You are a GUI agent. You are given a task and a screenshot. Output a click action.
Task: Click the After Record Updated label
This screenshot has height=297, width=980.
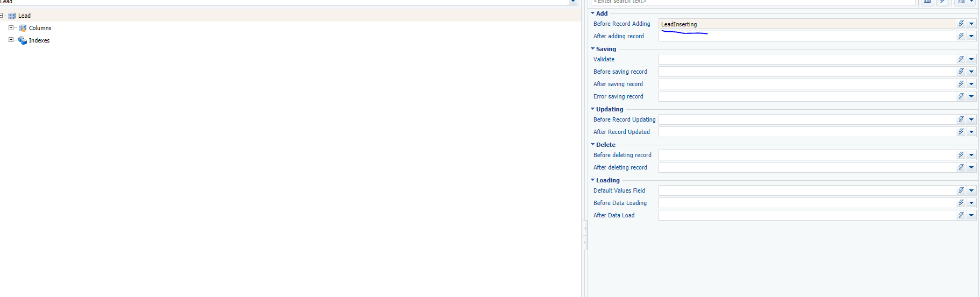pos(621,132)
